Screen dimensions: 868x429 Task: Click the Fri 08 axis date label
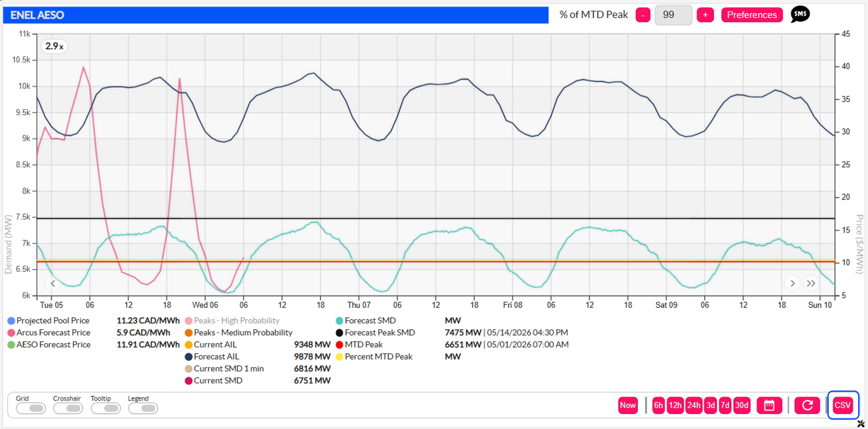coord(513,305)
